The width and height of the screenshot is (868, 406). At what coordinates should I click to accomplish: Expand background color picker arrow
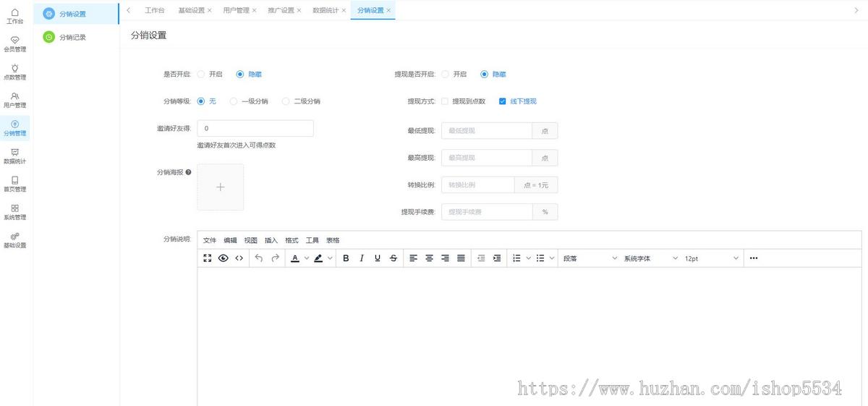click(330, 258)
